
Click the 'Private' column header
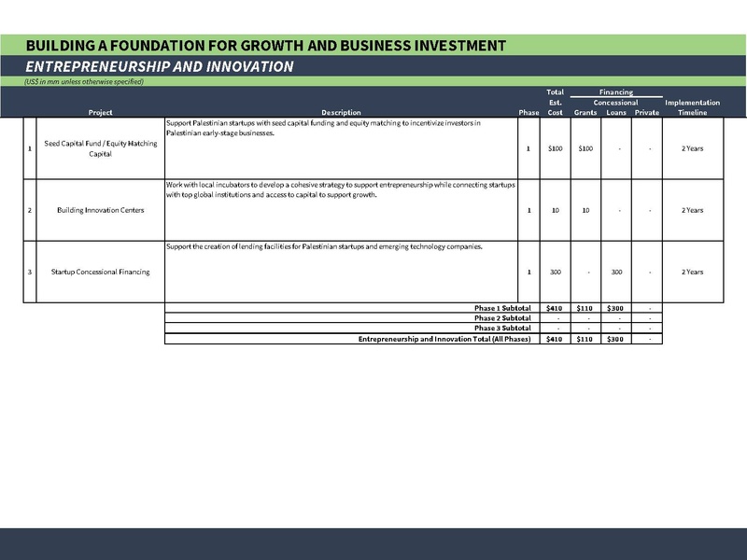coord(646,113)
